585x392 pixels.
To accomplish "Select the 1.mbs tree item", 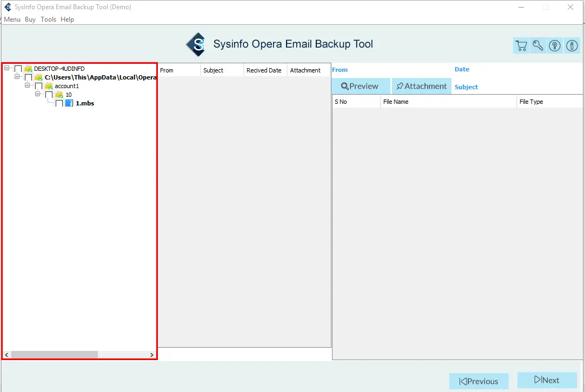I will [85, 103].
